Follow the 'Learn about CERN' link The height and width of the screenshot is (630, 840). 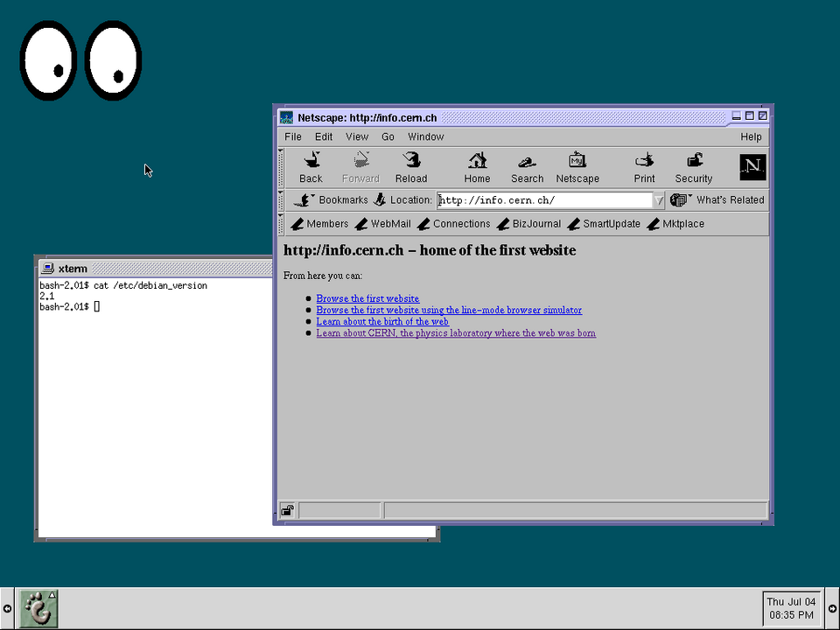coord(456,332)
